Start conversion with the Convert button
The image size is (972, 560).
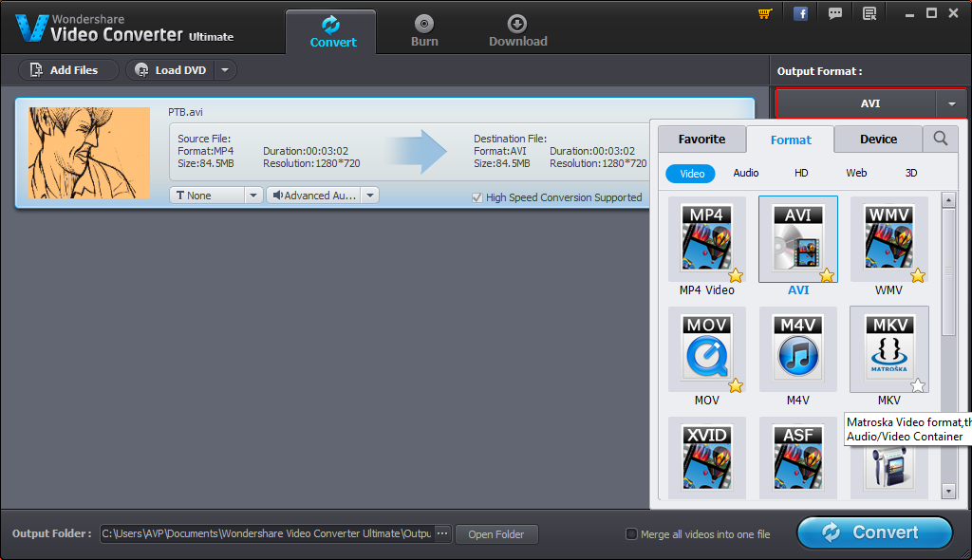(874, 532)
